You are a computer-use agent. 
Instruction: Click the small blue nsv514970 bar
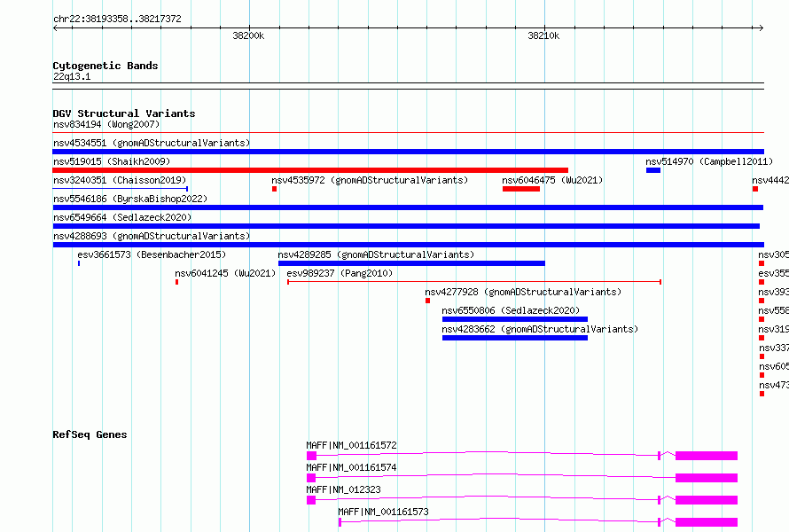point(653,170)
